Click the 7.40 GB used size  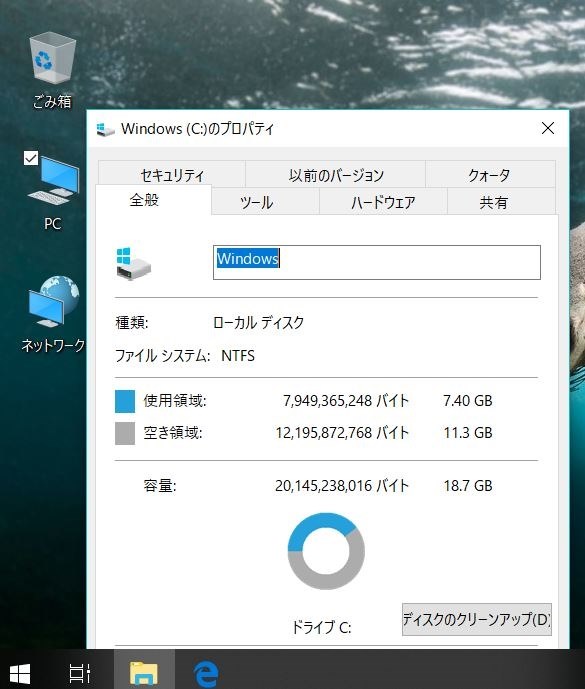[468, 401]
